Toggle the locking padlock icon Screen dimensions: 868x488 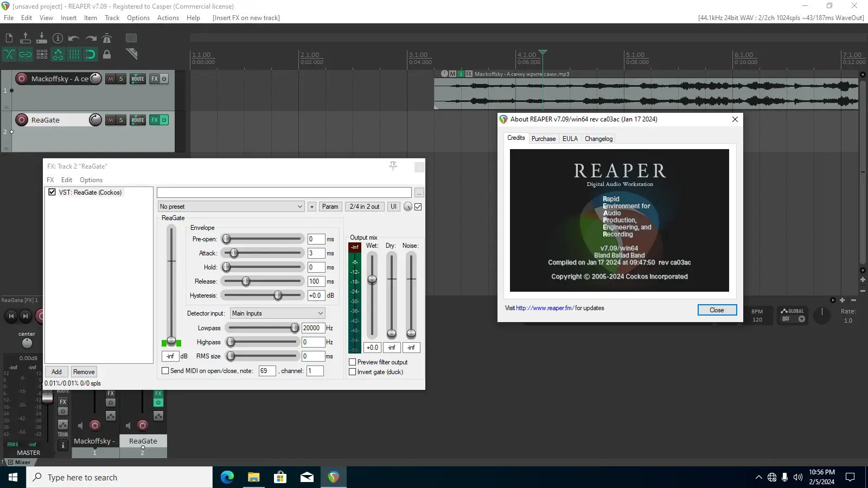[107, 54]
